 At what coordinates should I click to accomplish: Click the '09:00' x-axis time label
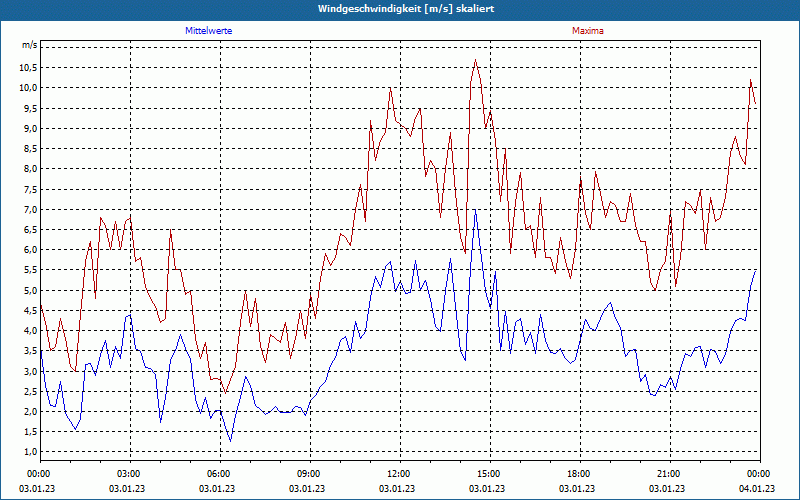tap(309, 474)
